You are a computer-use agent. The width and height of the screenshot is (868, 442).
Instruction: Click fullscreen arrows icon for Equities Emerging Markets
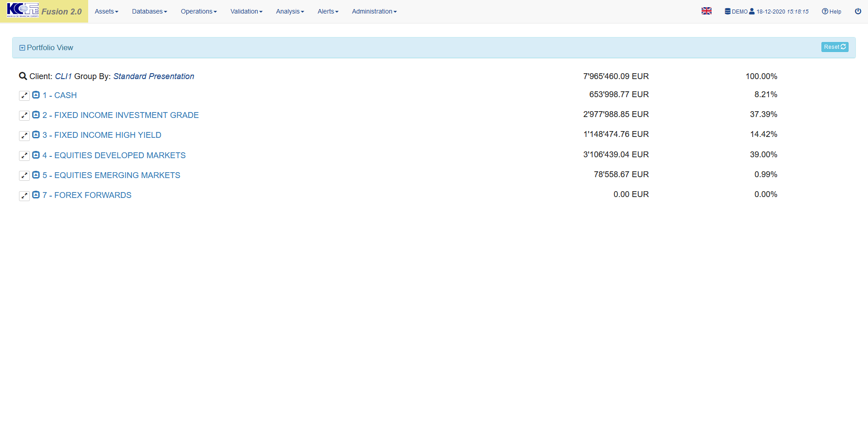(24, 176)
